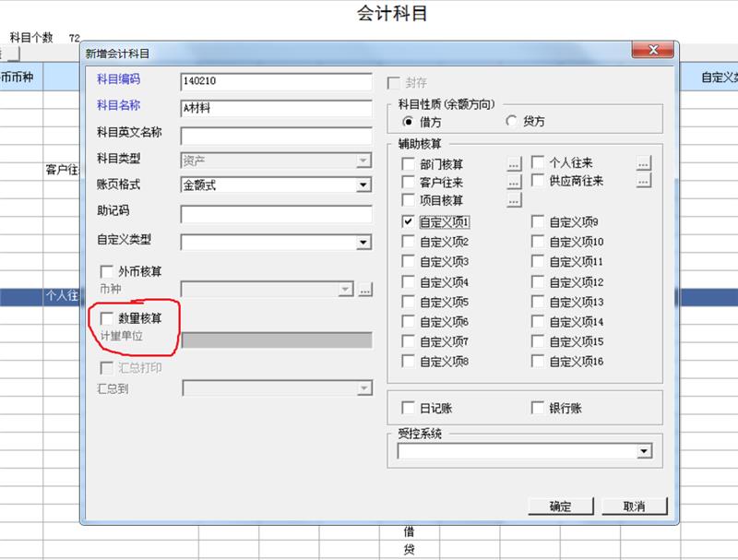
Task: Click the 币种 browse ellipsis button
Action: point(365,290)
